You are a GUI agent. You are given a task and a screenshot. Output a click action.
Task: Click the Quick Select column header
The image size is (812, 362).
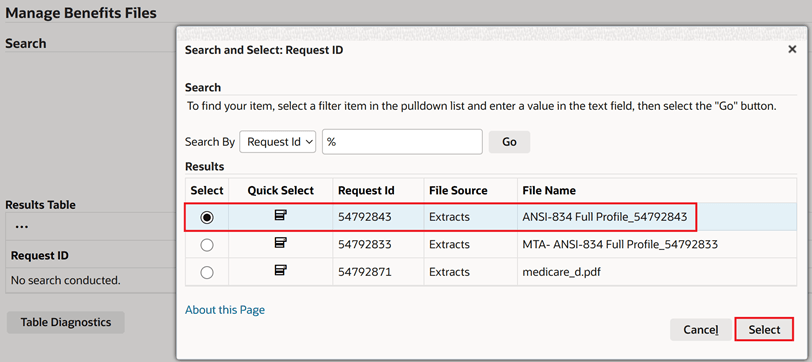click(x=281, y=191)
